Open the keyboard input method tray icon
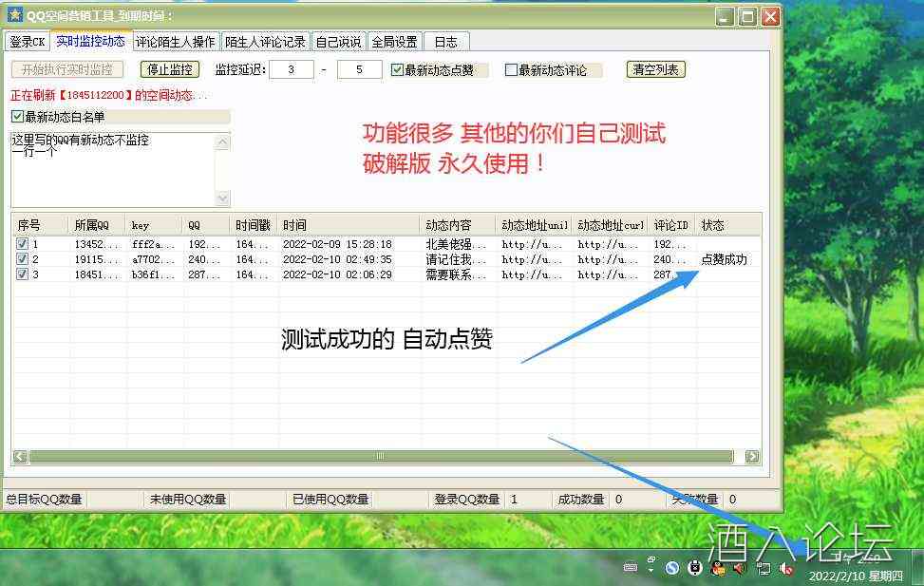924x586 pixels. pos(631,568)
